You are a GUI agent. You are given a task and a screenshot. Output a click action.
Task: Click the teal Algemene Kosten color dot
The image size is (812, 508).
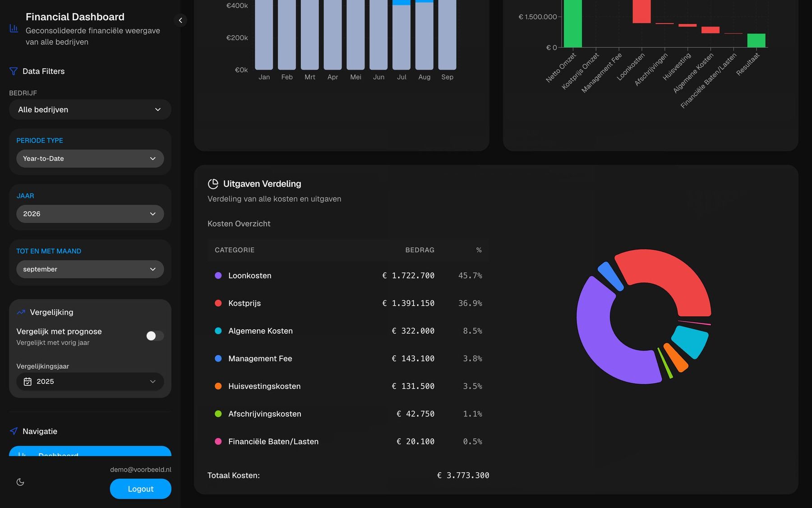pos(218,331)
